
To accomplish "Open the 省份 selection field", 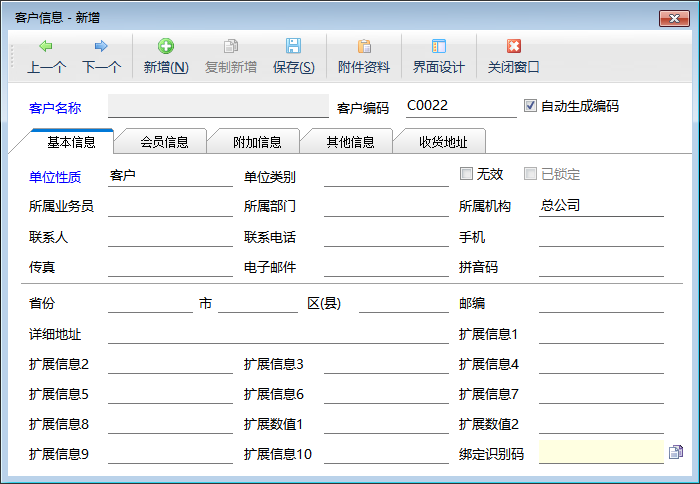I will click(150, 303).
